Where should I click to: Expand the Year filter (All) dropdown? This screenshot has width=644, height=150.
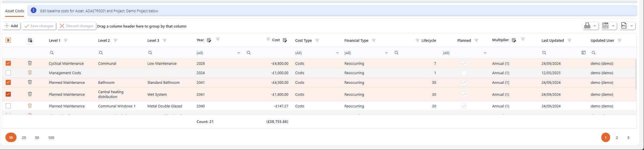coord(238,53)
